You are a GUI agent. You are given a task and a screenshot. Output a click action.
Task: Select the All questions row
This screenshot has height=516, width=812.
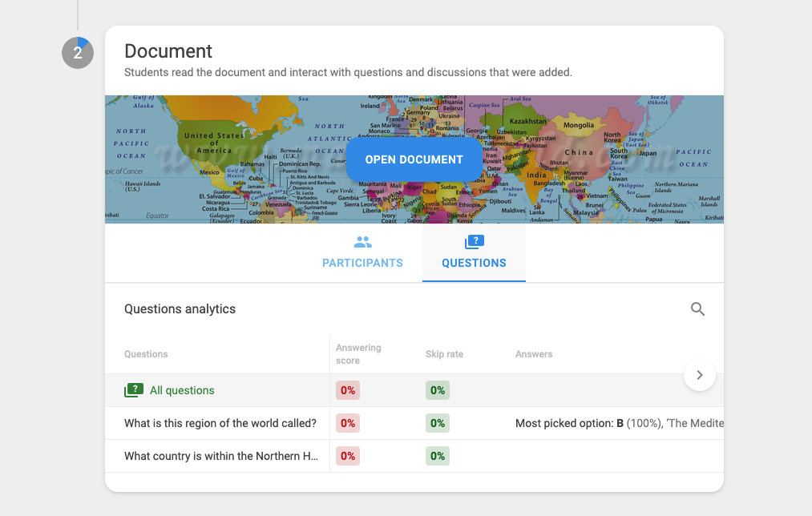414,390
